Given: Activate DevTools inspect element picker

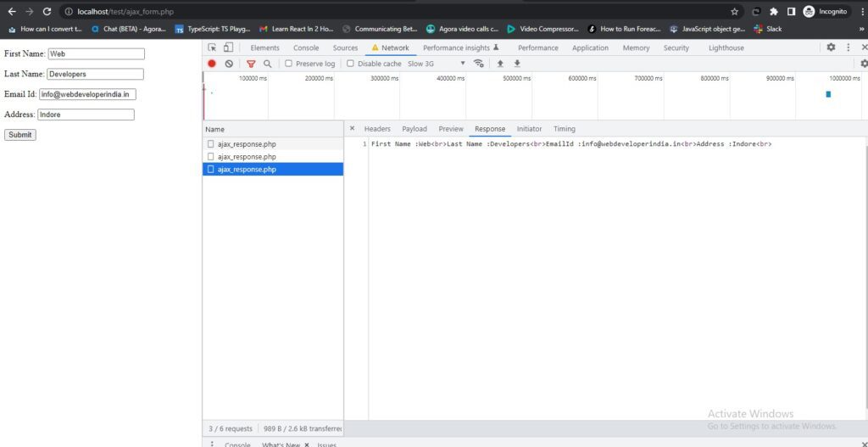Looking at the screenshot, I should pyautogui.click(x=212, y=47).
